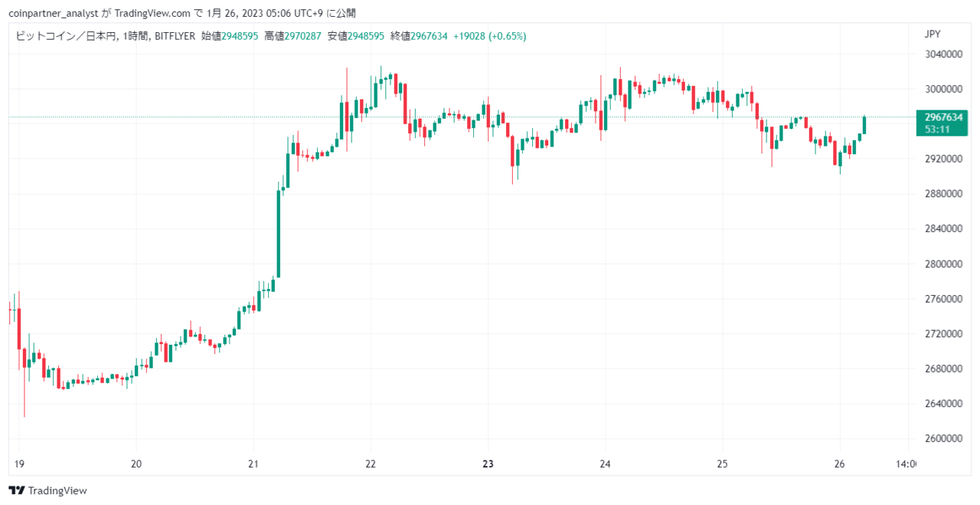
Task: Click the +19028 (+0.65%) change value
Action: [489, 36]
